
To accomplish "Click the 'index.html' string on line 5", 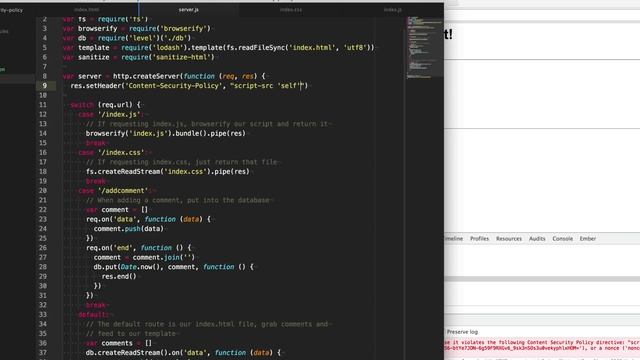I will tap(312, 48).
